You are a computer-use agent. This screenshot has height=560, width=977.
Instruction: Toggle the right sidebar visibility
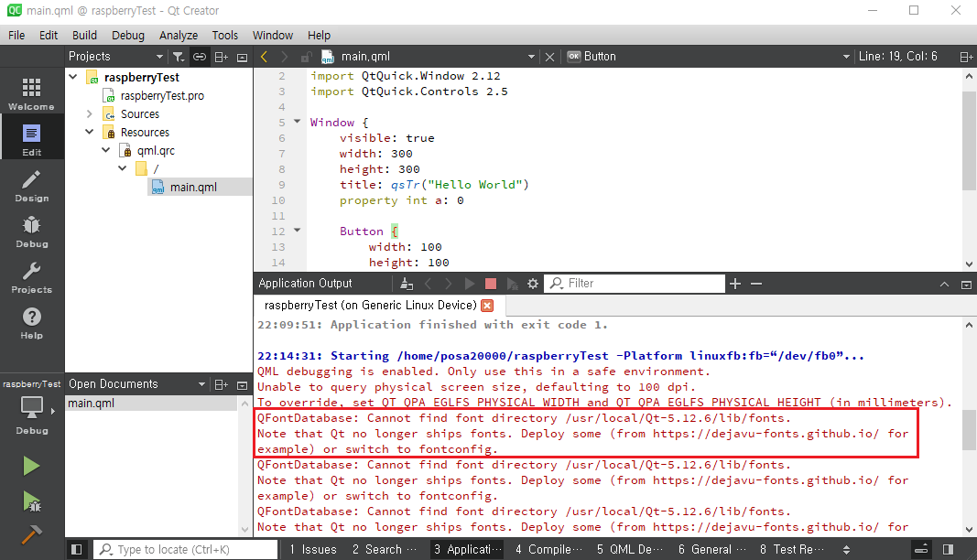[949, 549]
